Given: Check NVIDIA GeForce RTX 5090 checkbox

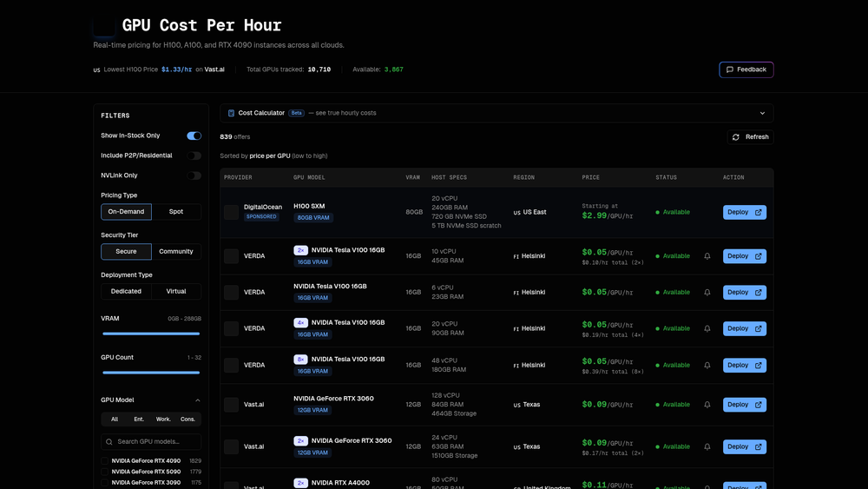Looking at the screenshot, I should tap(105, 472).
